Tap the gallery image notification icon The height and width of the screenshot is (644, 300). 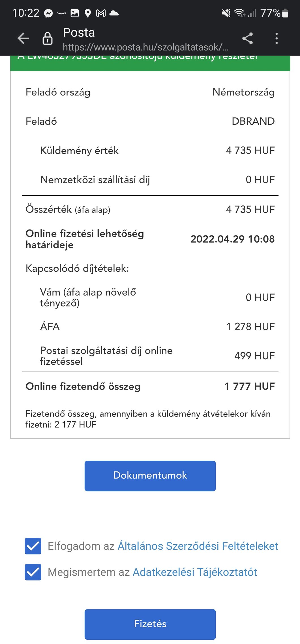[75, 13]
